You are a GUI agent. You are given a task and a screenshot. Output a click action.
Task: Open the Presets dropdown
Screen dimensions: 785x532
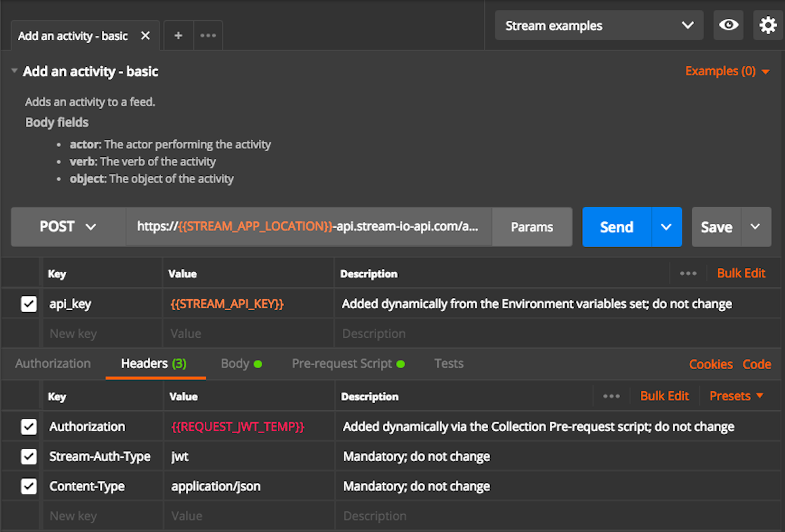pos(735,396)
